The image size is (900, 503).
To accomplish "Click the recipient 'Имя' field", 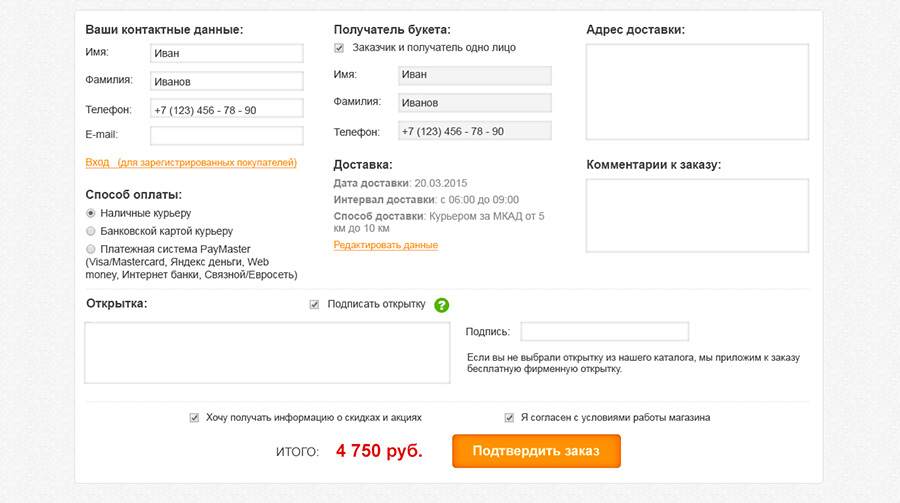I will tap(474, 75).
